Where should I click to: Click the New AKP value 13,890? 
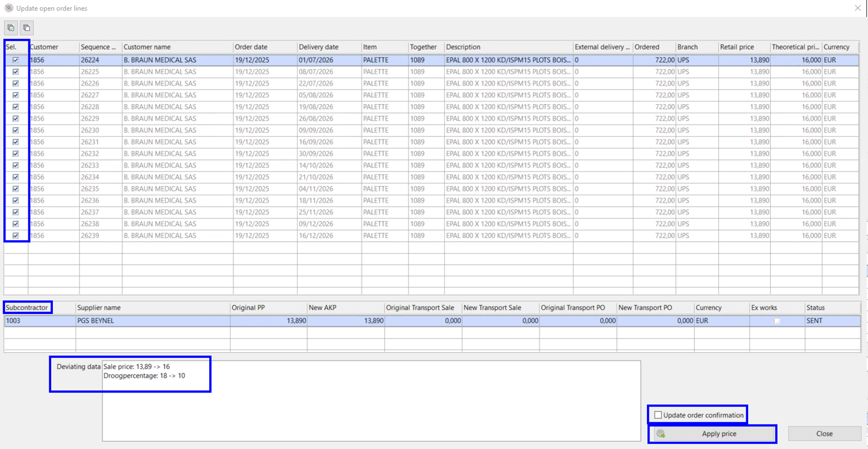(x=346, y=321)
